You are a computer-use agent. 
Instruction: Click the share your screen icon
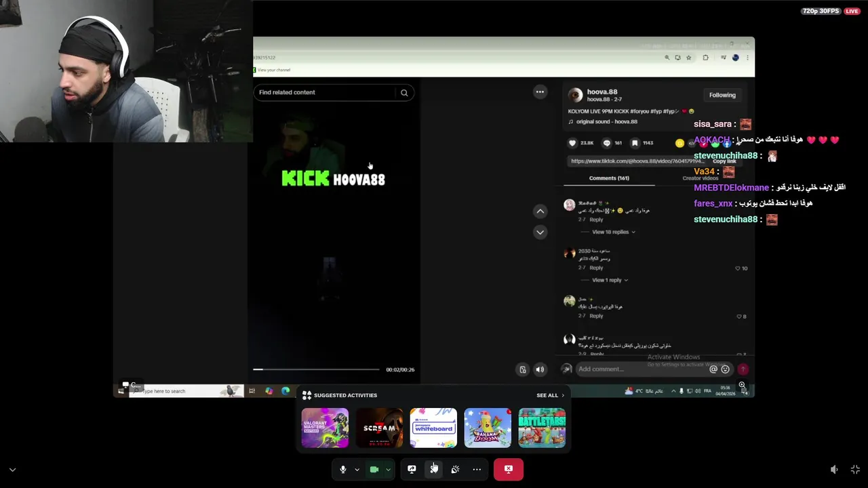pos(412,469)
